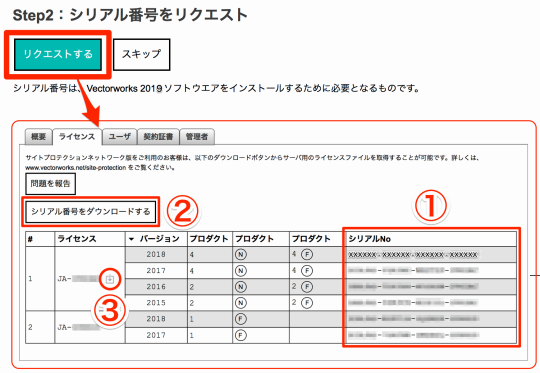540x373 pixels.
Task: Select the 2018 version cell of license 2
Action: [156, 319]
